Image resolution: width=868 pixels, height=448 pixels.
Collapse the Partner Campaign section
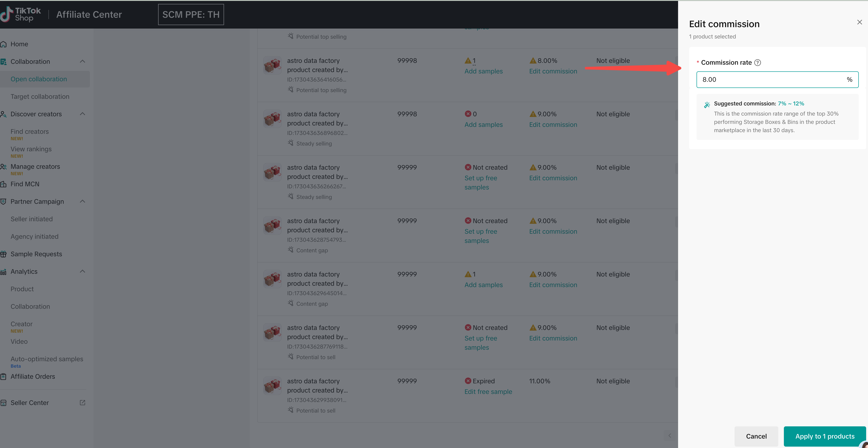point(82,201)
